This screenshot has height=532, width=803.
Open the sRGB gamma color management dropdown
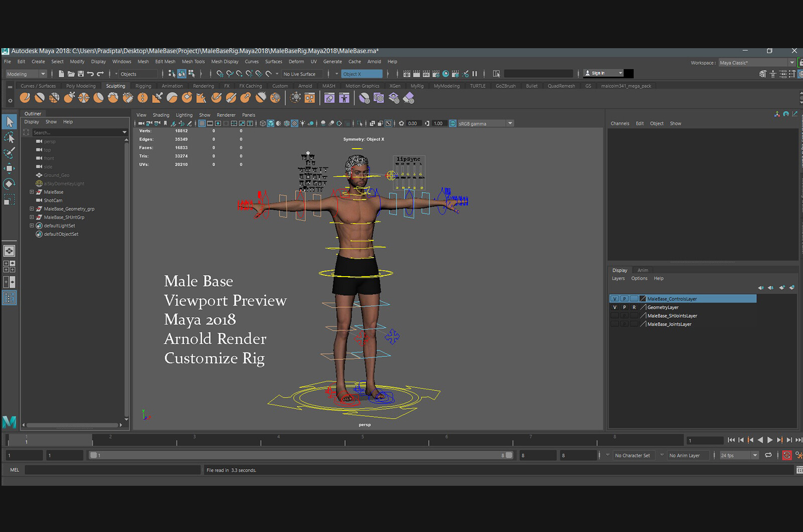pos(510,123)
